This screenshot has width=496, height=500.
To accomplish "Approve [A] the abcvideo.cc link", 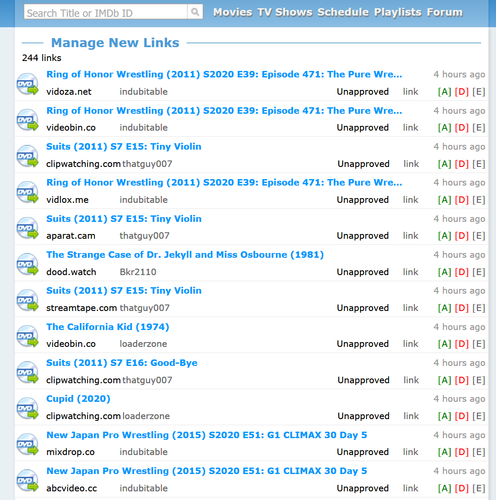I will (444, 488).
